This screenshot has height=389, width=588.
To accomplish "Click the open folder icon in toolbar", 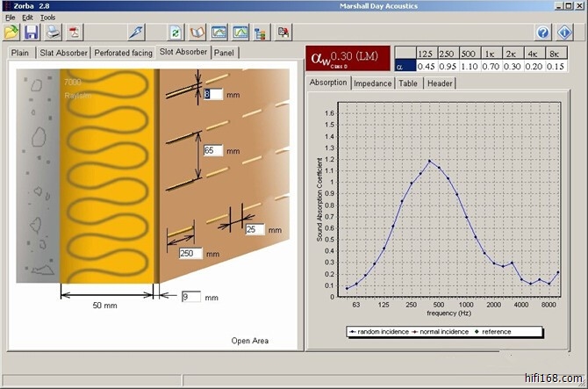I will pos(11,32).
